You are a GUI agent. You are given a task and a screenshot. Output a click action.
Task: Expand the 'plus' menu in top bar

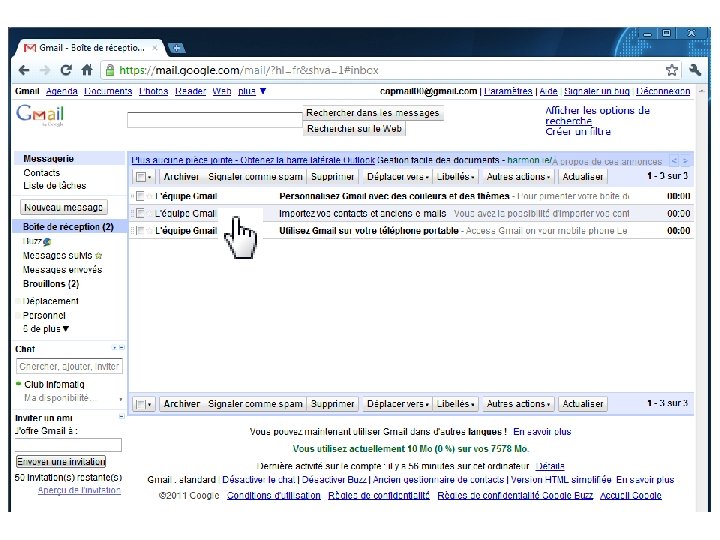(252, 91)
